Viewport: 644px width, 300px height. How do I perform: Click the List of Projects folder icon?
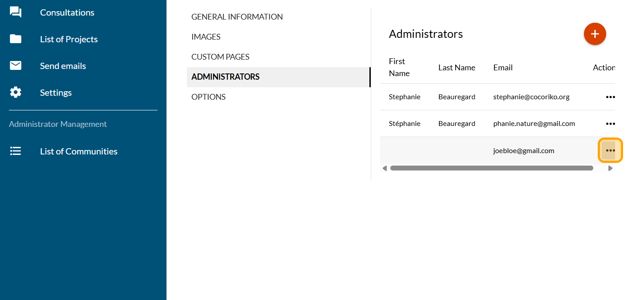tap(16, 39)
